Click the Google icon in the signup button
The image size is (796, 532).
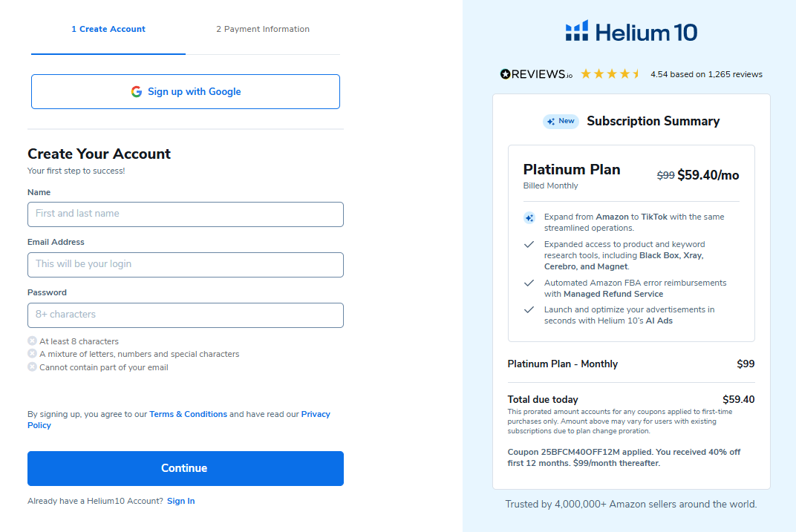137,91
